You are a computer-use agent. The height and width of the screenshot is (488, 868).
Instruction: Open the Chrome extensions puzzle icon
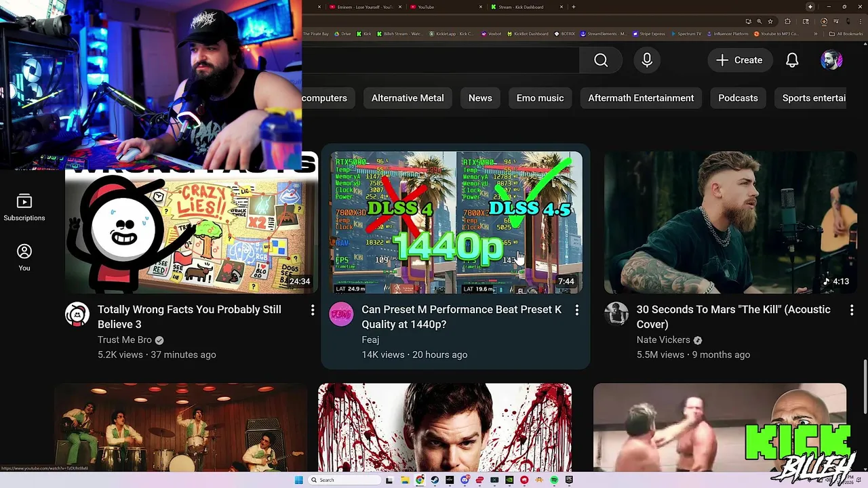pyautogui.click(x=787, y=21)
